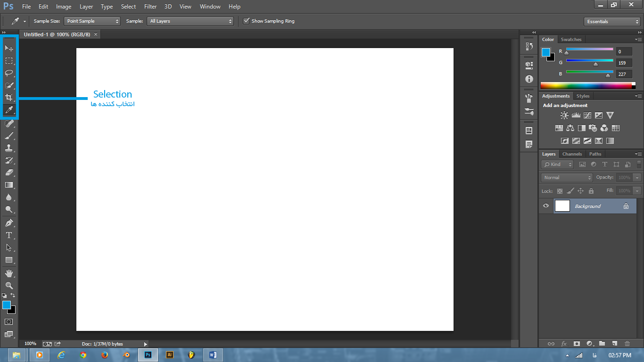Select the Eyedropper tool in the toolbox

tap(9, 110)
